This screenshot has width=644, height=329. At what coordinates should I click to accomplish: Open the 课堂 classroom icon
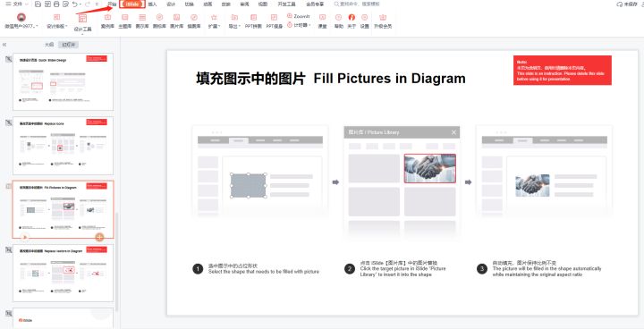322,21
